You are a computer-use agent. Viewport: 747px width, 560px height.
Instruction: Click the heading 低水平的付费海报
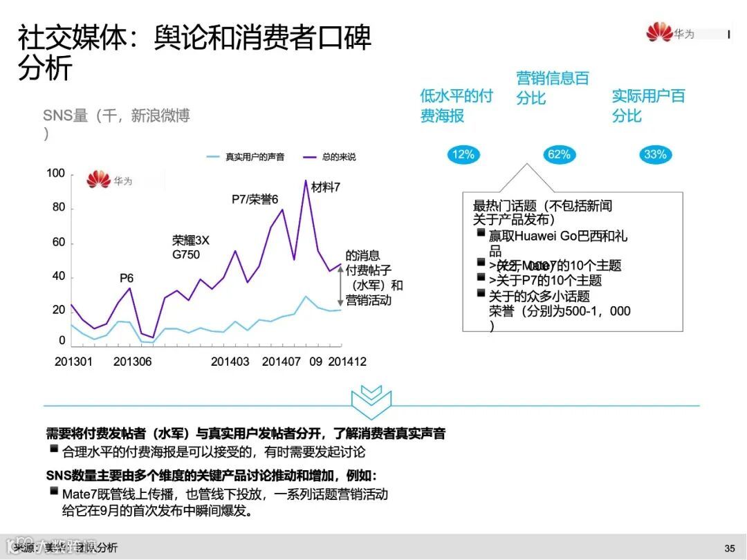[456, 106]
